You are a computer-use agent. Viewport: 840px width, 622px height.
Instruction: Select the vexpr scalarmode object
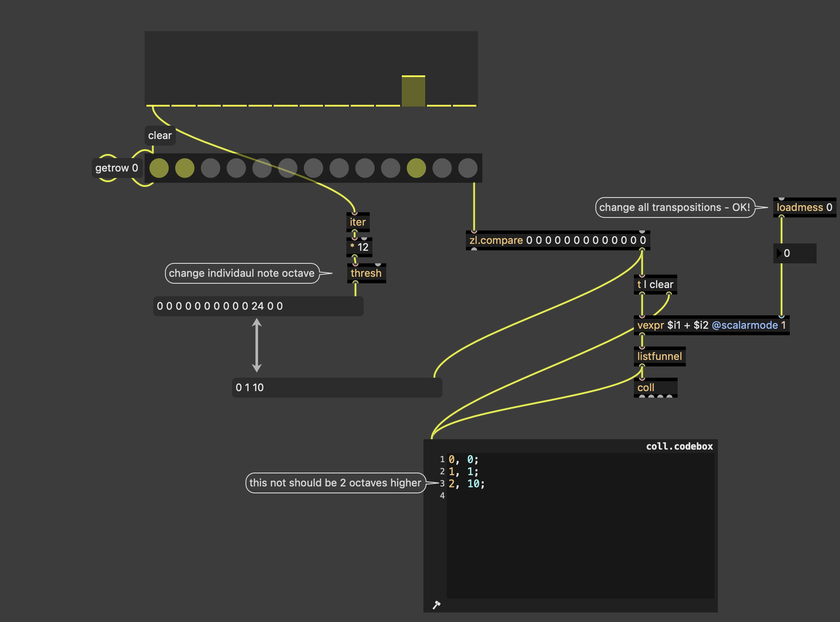pos(711,325)
